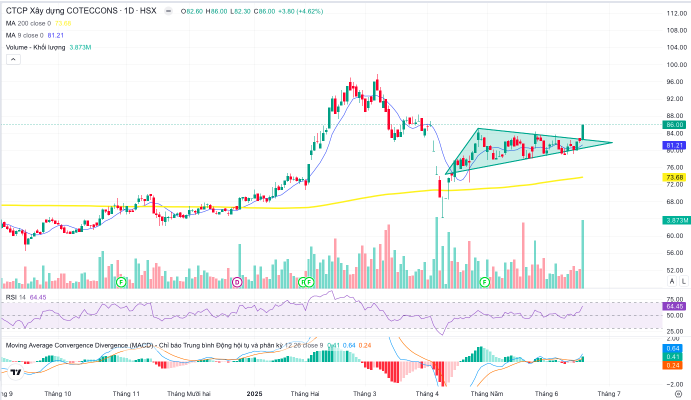Viewport: 691px width, 400px height.
Task: Click the yellow 73.68 MA200 price label
Action: click(675, 177)
